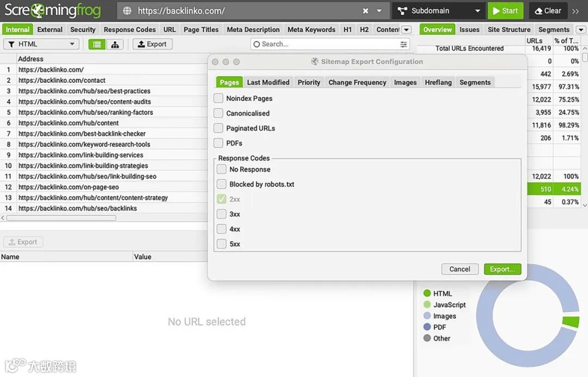Open the Change Frequency tab
The height and width of the screenshot is (377, 588).
[x=357, y=82]
